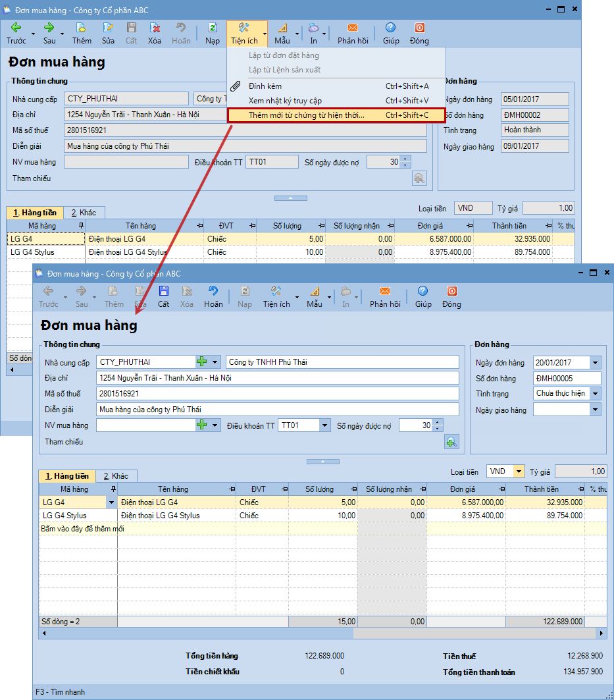Choose Đính kèm from Tiện ích menu
Image resolution: width=614 pixels, height=700 pixels.
coord(265,86)
